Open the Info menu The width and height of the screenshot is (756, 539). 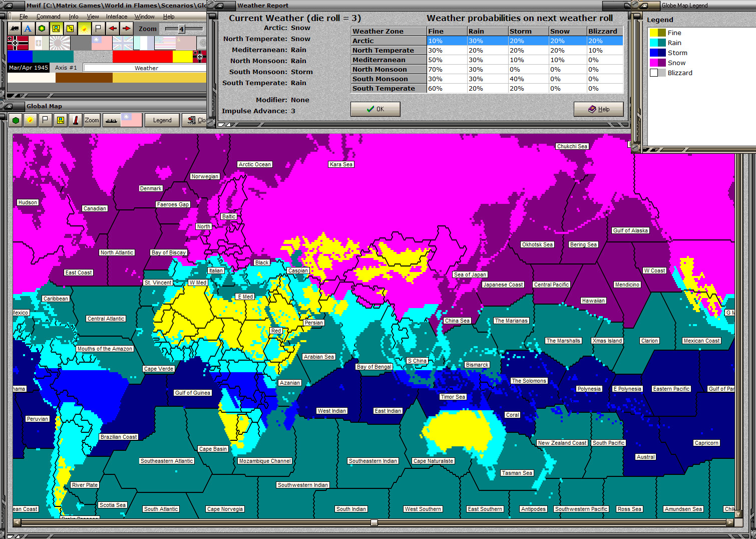74,17
